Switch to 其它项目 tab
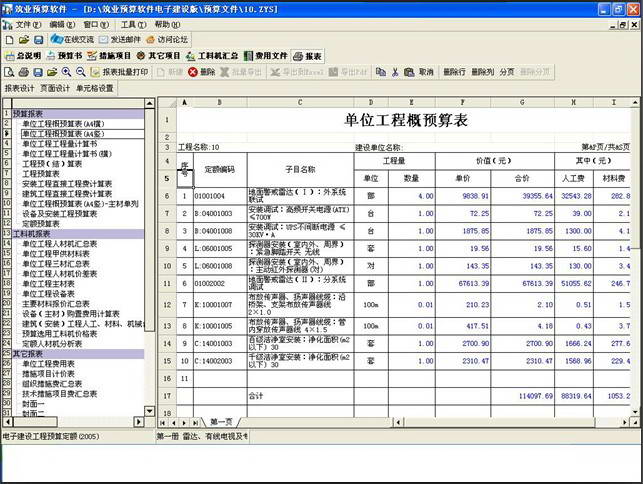 (x=158, y=56)
